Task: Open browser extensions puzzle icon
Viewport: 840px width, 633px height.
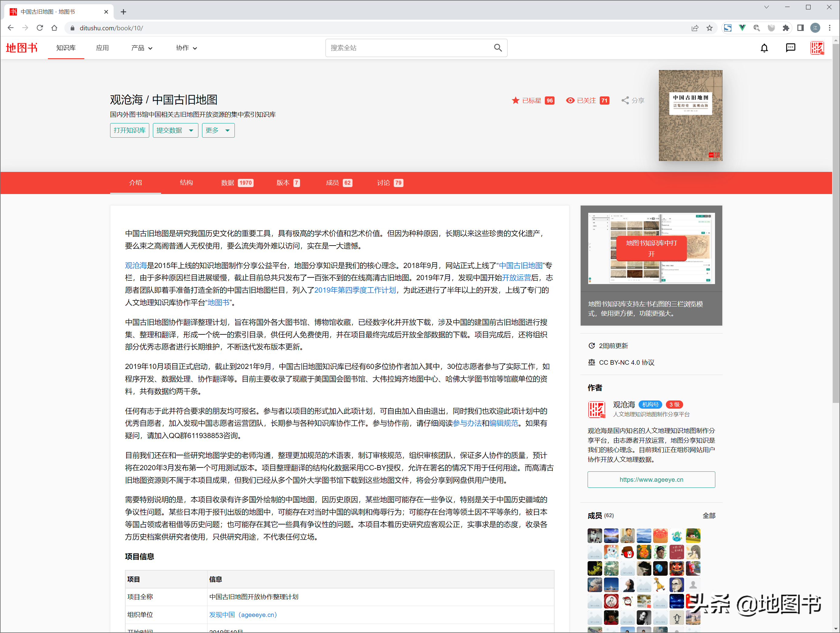Action: [786, 28]
